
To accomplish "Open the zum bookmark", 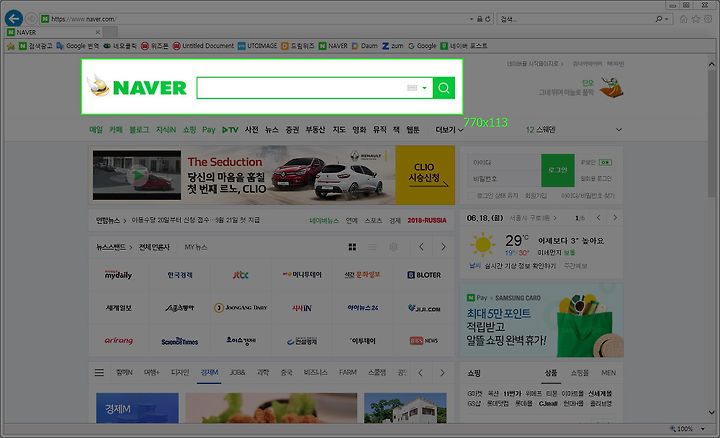I will 393,46.
